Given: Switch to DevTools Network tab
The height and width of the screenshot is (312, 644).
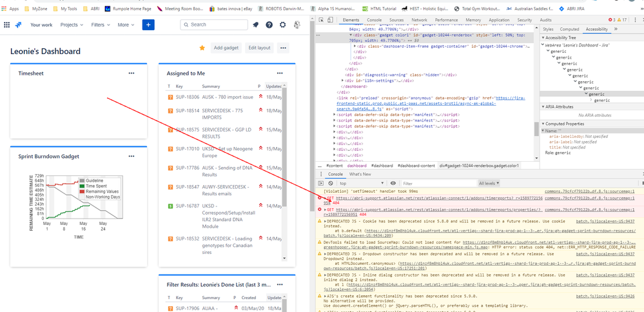Looking at the screenshot, I should 419,20.
